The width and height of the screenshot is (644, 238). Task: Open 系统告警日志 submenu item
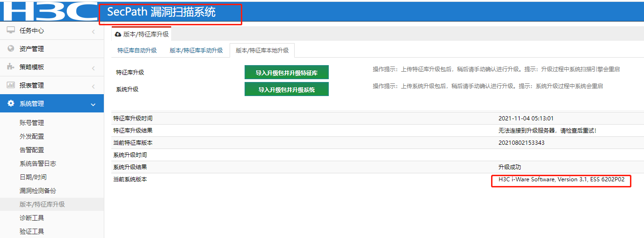click(38, 164)
